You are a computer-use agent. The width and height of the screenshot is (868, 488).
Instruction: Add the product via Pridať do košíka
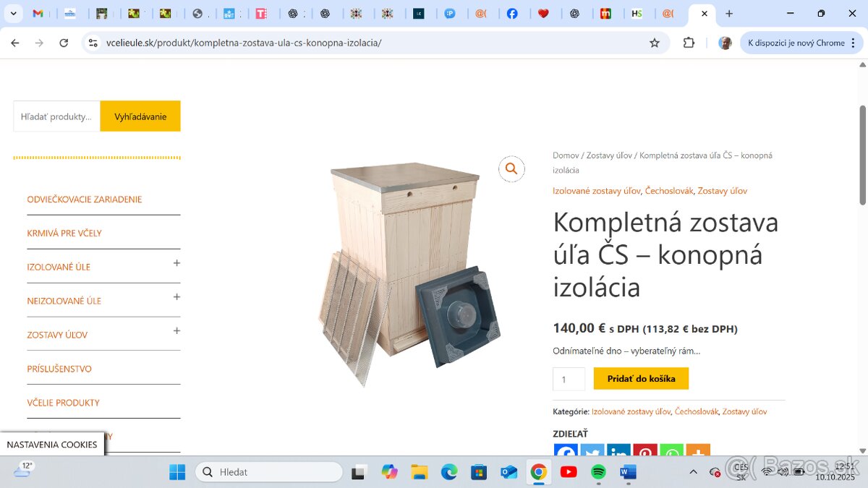coord(641,379)
